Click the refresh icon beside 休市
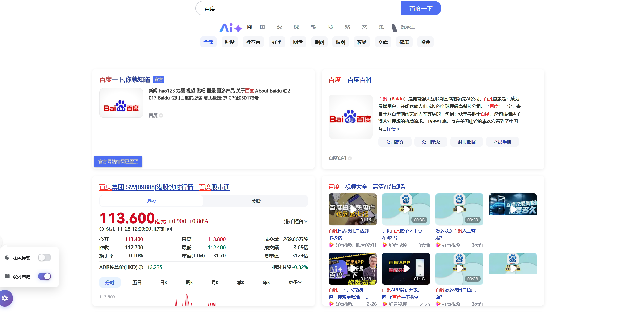The width and height of the screenshot is (644, 312). tap(102, 229)
